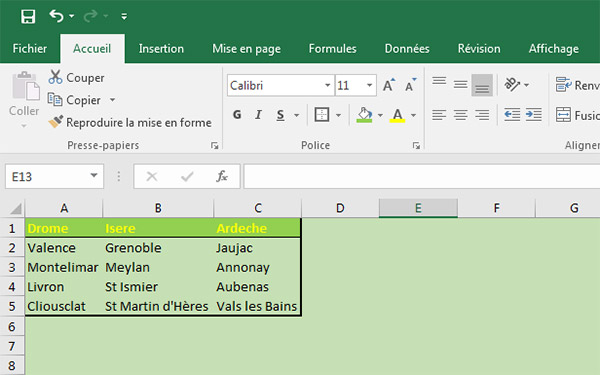Save the workbook with the floppy icon
This screenshot has height=375, width=600.
pos(28,16)
